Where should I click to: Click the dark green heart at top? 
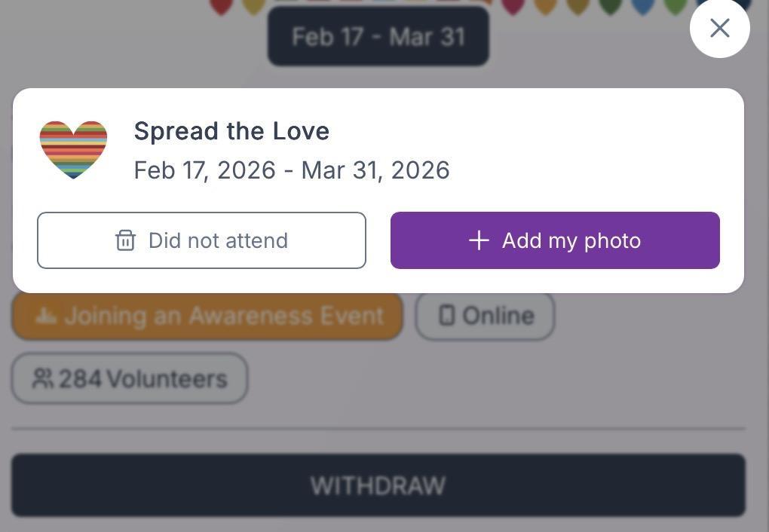pyautogui.click(x=610, y=6)
